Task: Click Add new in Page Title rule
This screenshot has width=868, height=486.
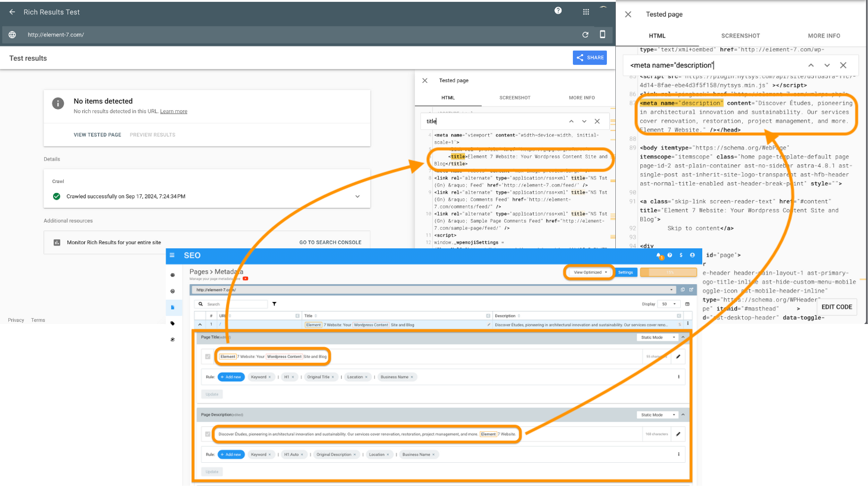Action: pyautogui.click(x=231, y=377)
